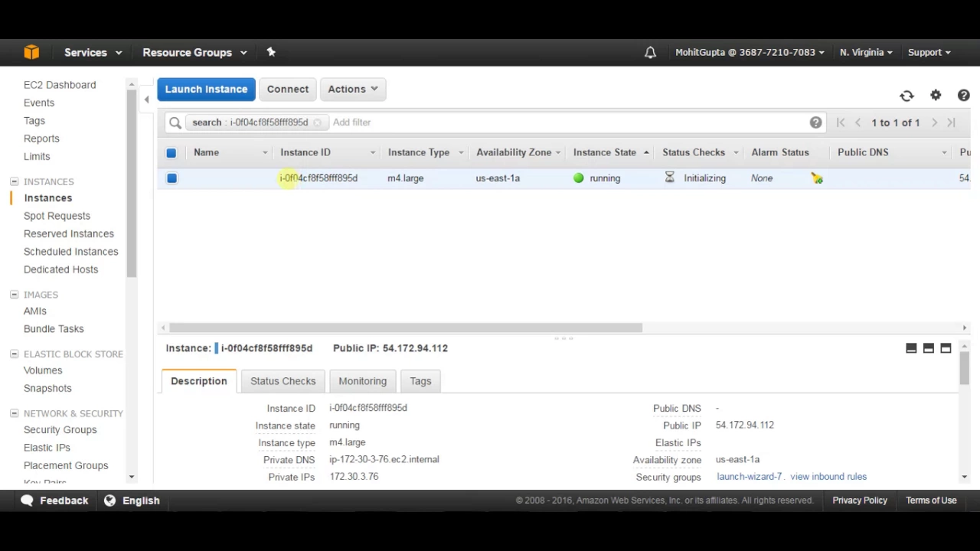Switch to the Status Checks tab
This screenshot has width=980, height=551.
[283, 381]
